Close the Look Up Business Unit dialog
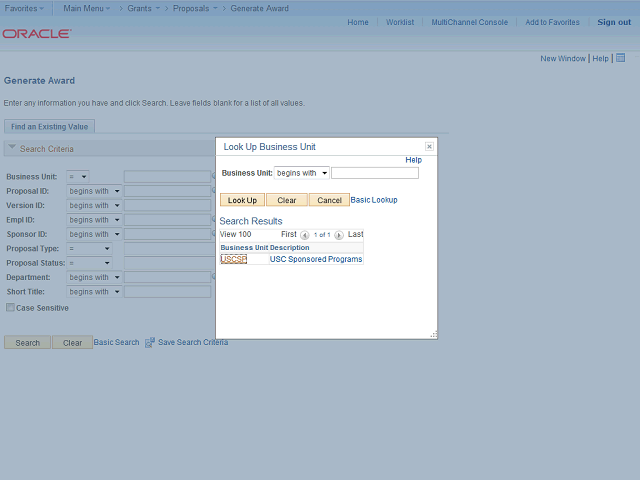Screen dimensions: 640x480 point(429,147)
